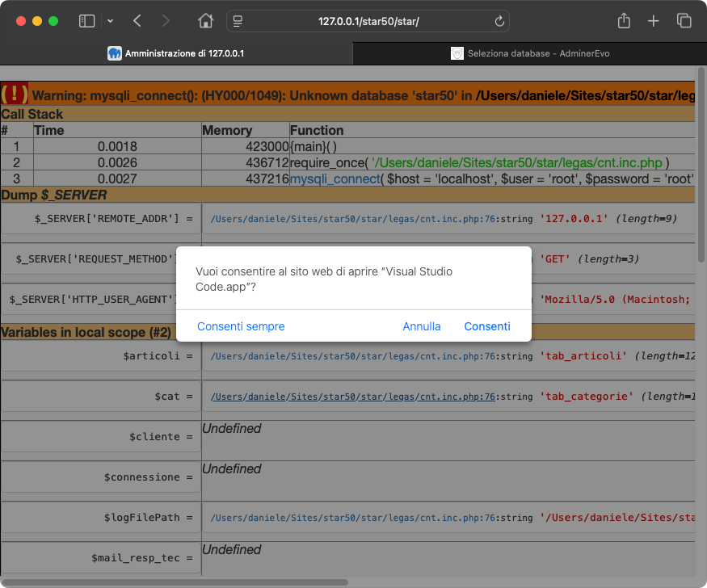The image size is (707, 588).
Task: Click the 'Variables in local scope (#2)' heading
Action: (86, 332)
